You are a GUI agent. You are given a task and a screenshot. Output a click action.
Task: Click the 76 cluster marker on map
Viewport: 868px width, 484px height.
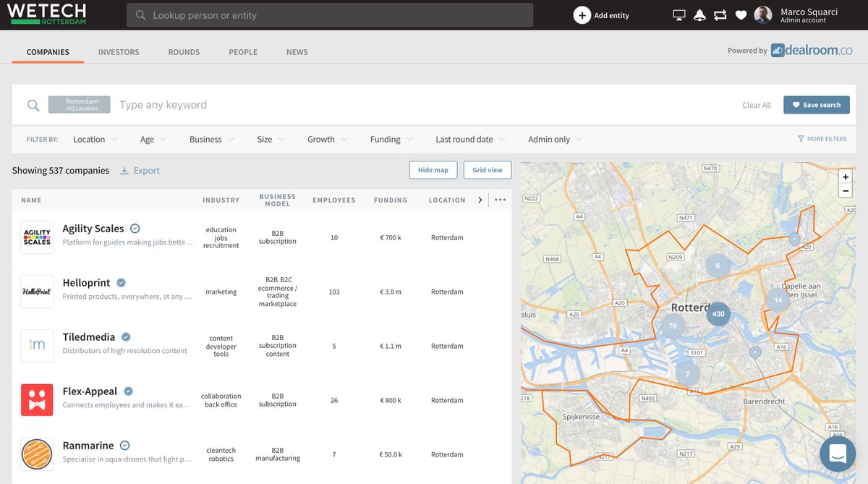(x=673, y=326)
